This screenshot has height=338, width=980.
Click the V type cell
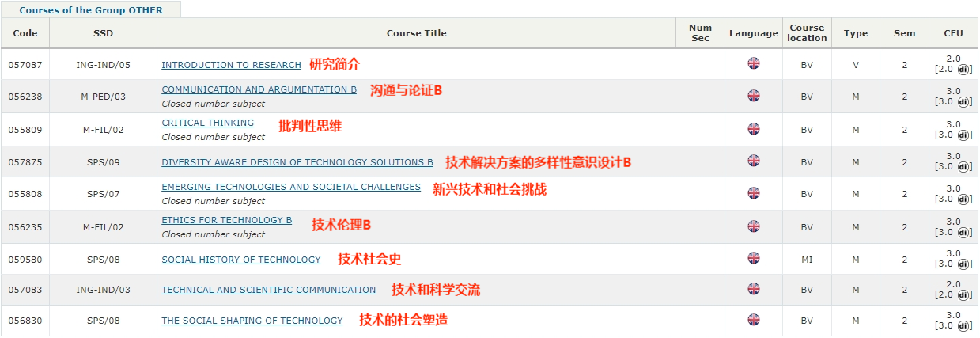(856, 65)
